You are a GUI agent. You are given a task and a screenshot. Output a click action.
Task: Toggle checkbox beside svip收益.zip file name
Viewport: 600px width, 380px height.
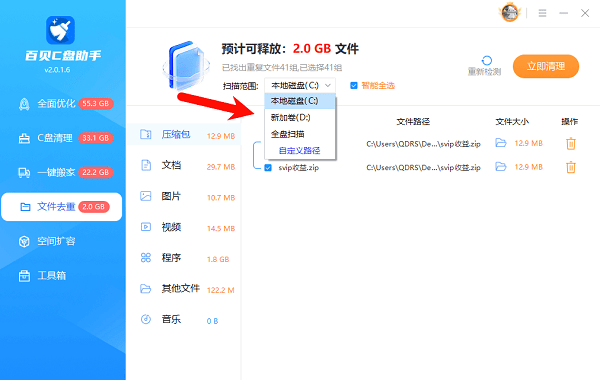click(268, 168)
